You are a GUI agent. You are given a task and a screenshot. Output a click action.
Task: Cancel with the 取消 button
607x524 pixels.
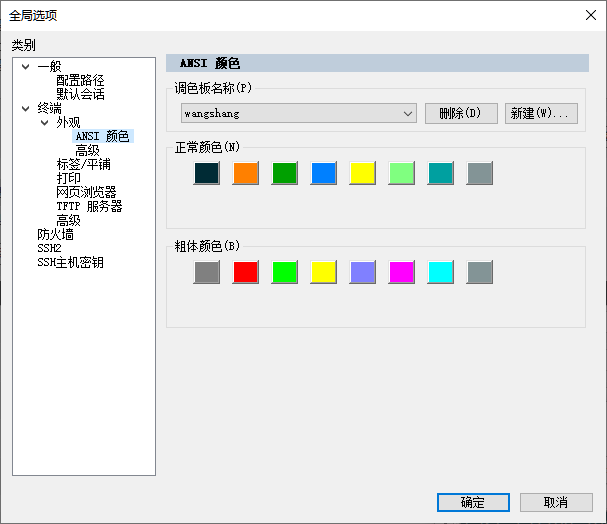tap(556, 502)
